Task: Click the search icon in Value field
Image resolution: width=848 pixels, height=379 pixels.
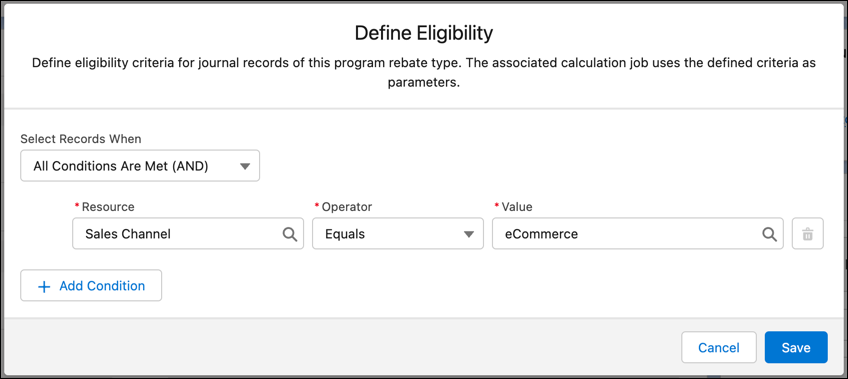Action: coord(770,234)
